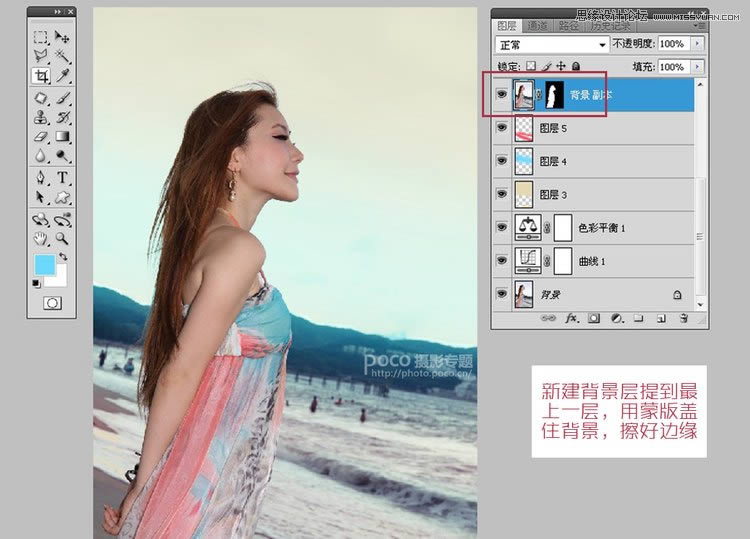Select the Rectangular Marquee tool
Image resolution: width=750 pixels, height=539 pixels.
(x=41, y=37)
